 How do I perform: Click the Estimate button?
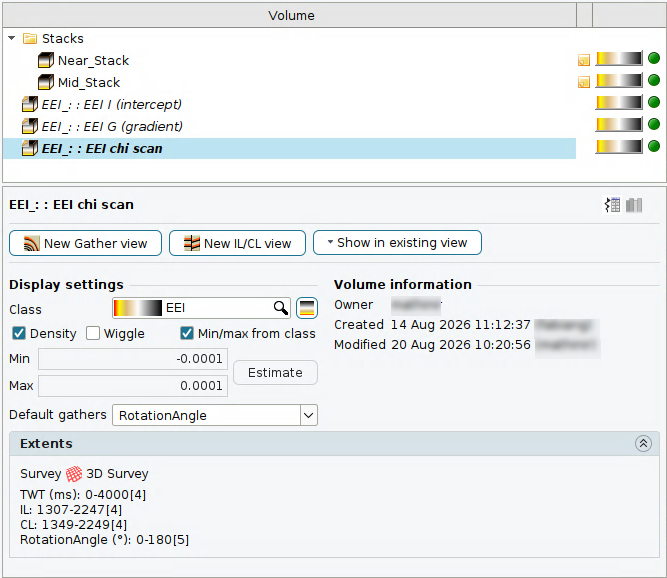(275, 373)
